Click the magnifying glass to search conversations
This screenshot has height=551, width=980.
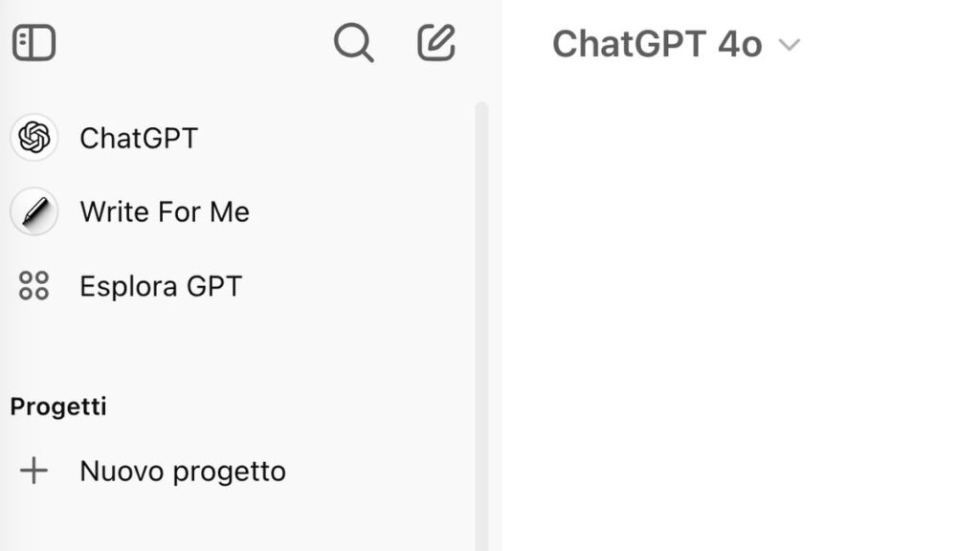point(354,42)
